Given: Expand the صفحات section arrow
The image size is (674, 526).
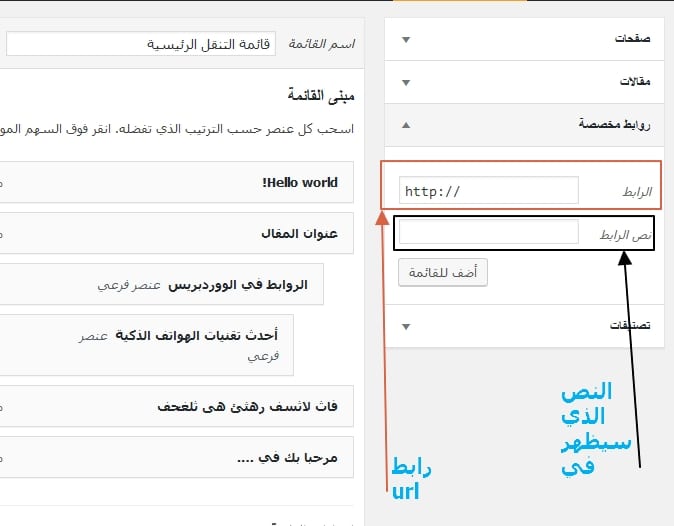Looking at the screenshot, I should coord(405,40).
